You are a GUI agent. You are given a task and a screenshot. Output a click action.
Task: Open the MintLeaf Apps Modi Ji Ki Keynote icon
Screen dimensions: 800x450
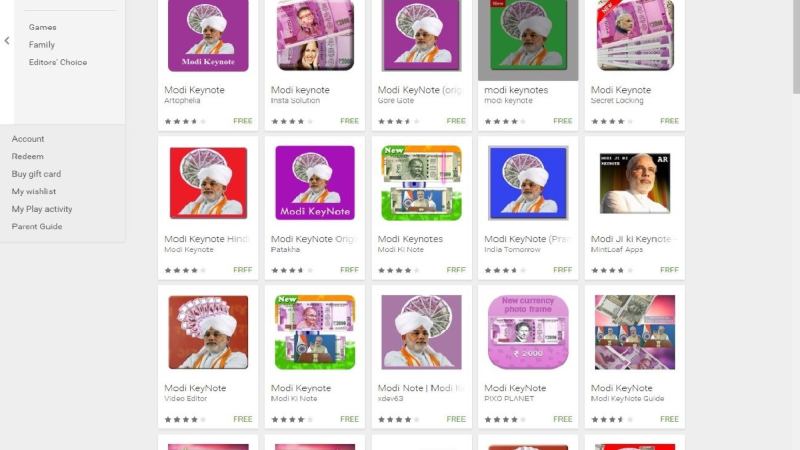click(x=635, y=183)
